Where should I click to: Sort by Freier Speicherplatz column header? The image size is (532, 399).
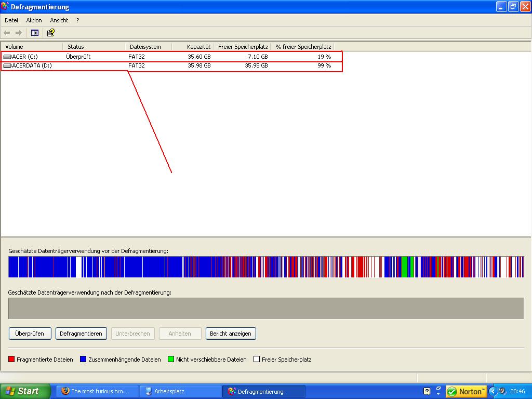[x=242, y=47]
